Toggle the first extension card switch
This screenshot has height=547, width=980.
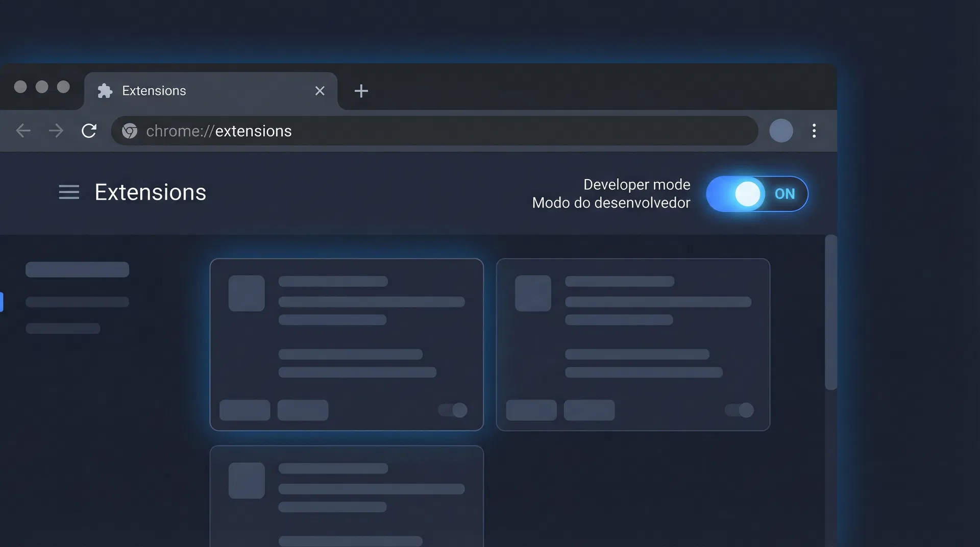coord(453,410)
